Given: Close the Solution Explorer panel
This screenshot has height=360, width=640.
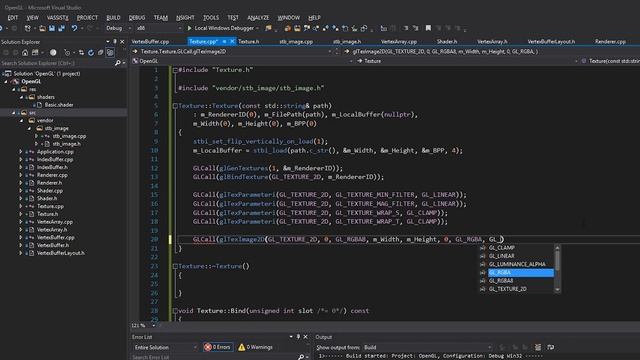Looking at the screenshot, I should [122, 42].
